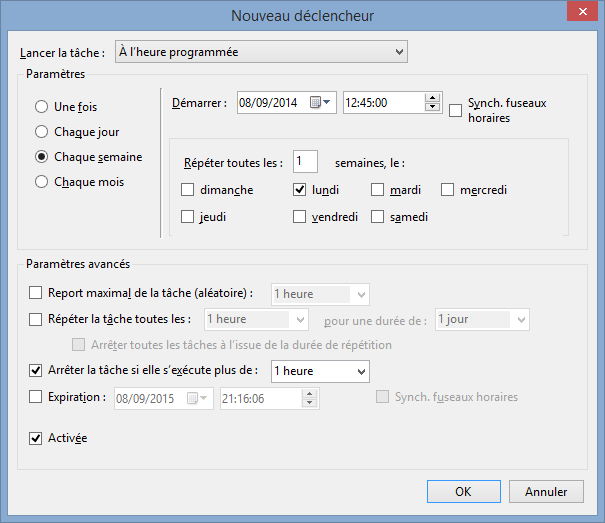Increase the start time with up arrow
The width and height of the screenshot is (605, 523).
[433, 97]
